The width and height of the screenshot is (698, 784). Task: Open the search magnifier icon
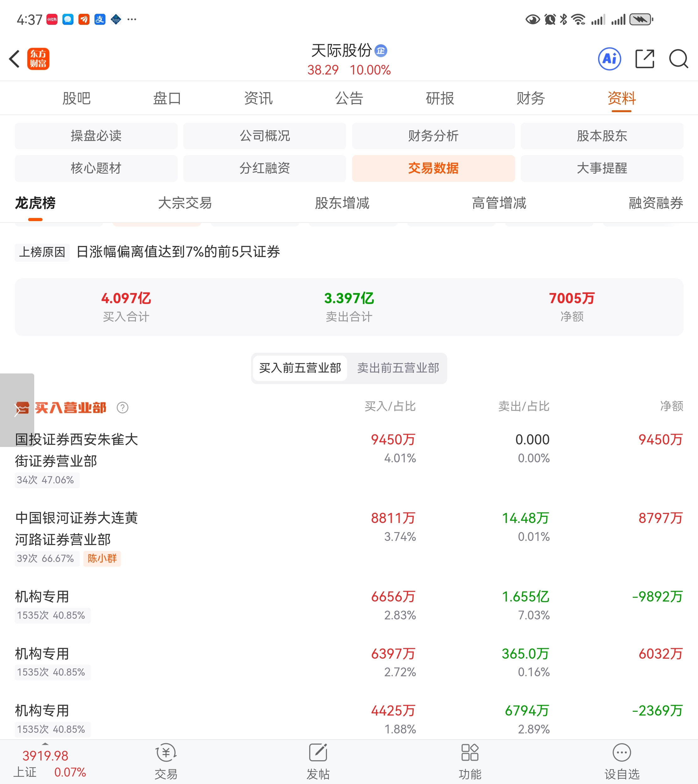678,59
